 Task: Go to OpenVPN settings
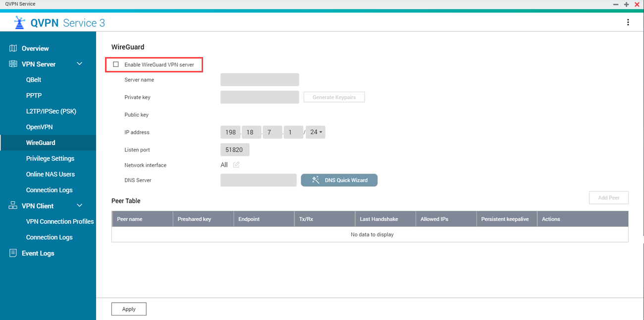[39, 127]
